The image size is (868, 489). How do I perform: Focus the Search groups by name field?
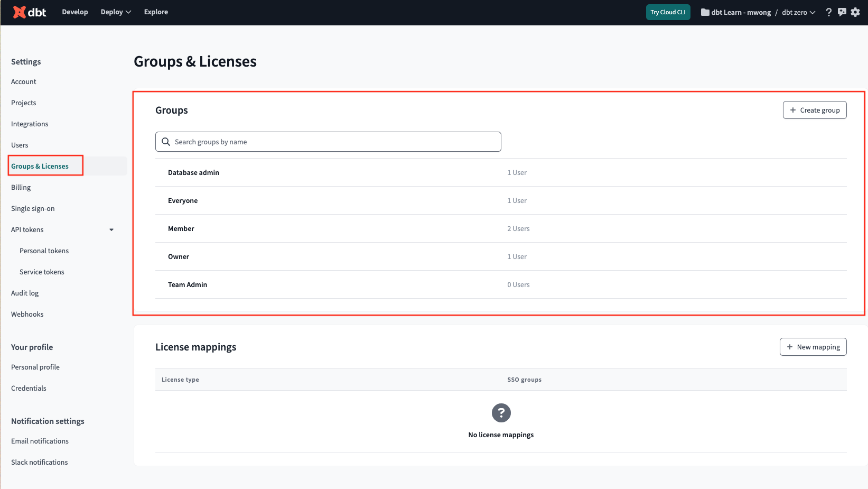333,142
